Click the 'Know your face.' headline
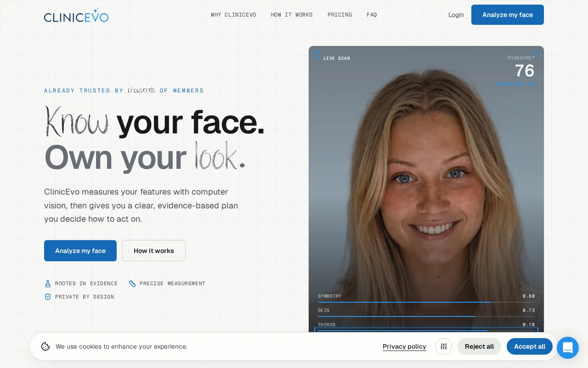This screenshot has width=588, height=368. [x=155, y=122]
